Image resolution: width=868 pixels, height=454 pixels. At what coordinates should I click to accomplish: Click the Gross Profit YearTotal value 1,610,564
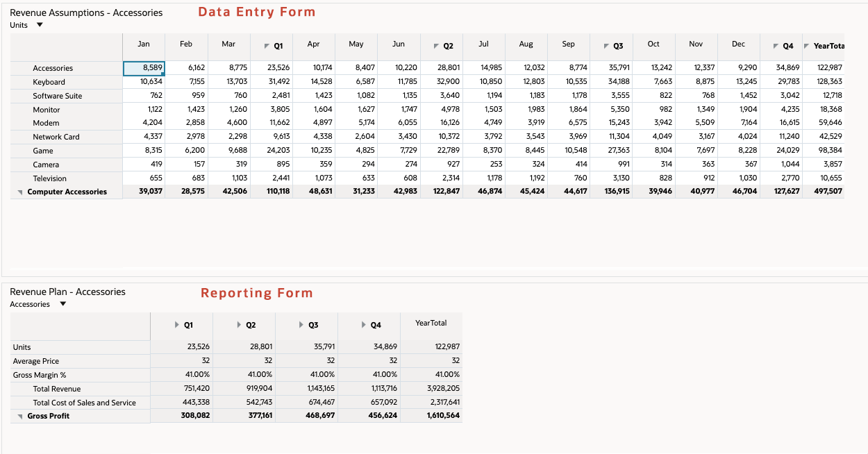pyautogui.click(x=431, y=416)
